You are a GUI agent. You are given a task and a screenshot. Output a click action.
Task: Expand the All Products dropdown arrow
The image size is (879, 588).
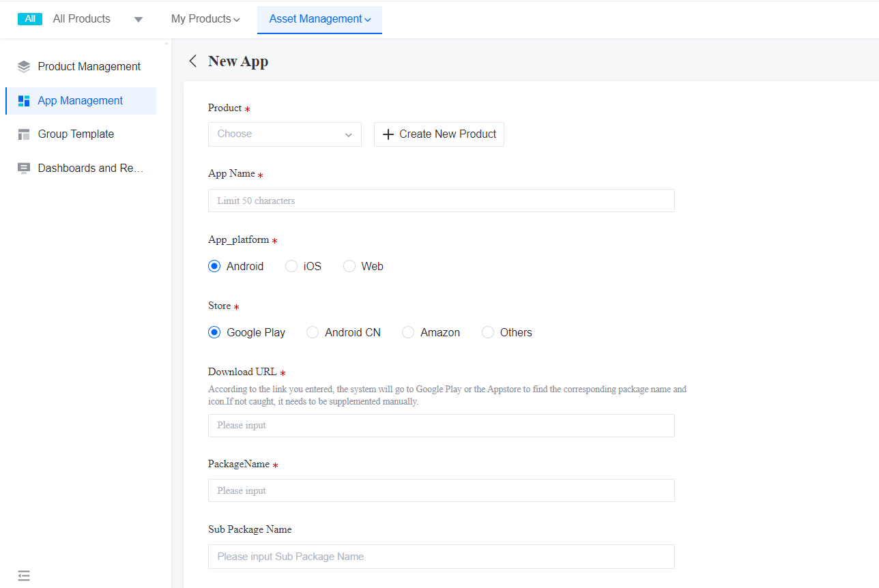(139, 20)
